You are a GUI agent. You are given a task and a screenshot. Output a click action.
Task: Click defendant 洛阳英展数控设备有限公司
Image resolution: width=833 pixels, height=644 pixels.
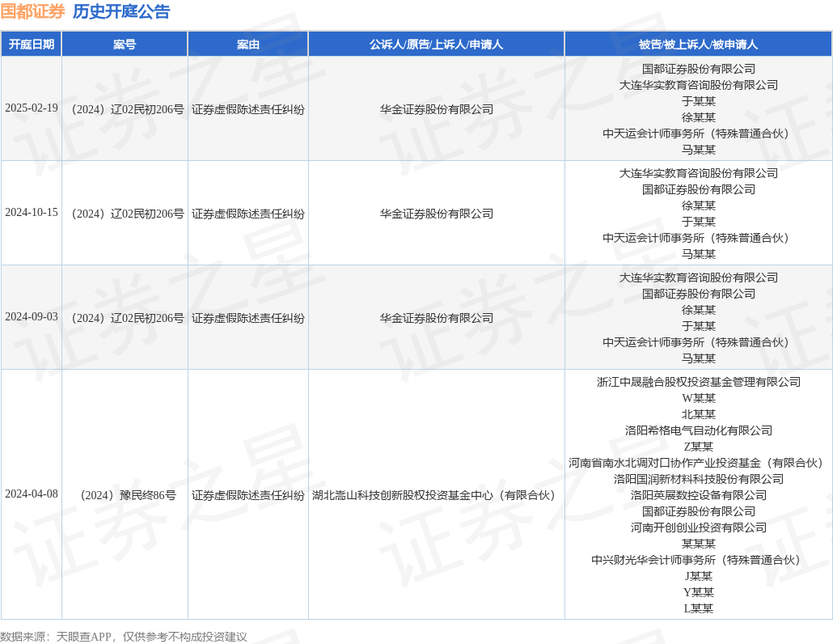(x=699, y=495)
